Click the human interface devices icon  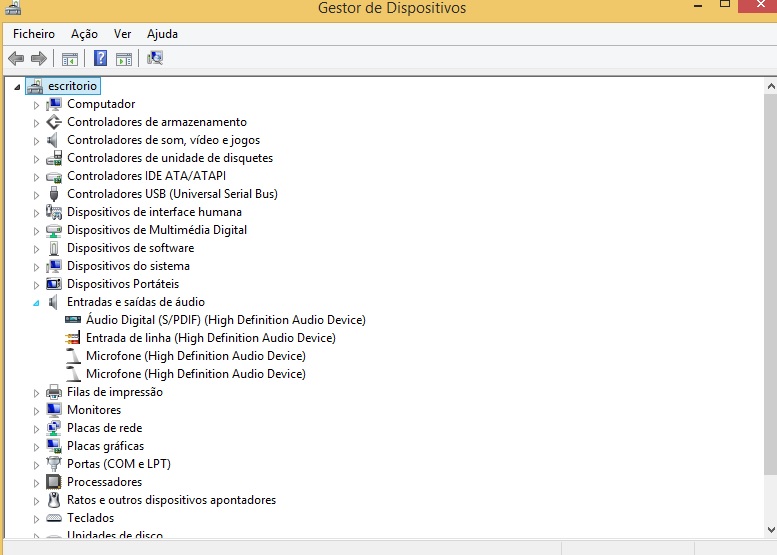[54, 212]
